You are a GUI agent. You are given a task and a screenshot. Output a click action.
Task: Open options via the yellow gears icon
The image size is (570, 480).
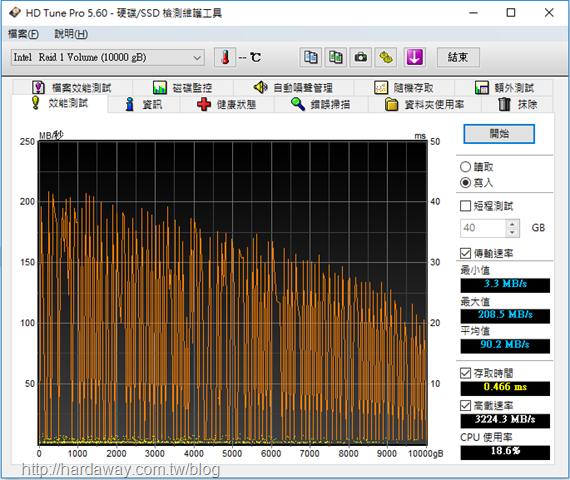click(x=386, y=57)
